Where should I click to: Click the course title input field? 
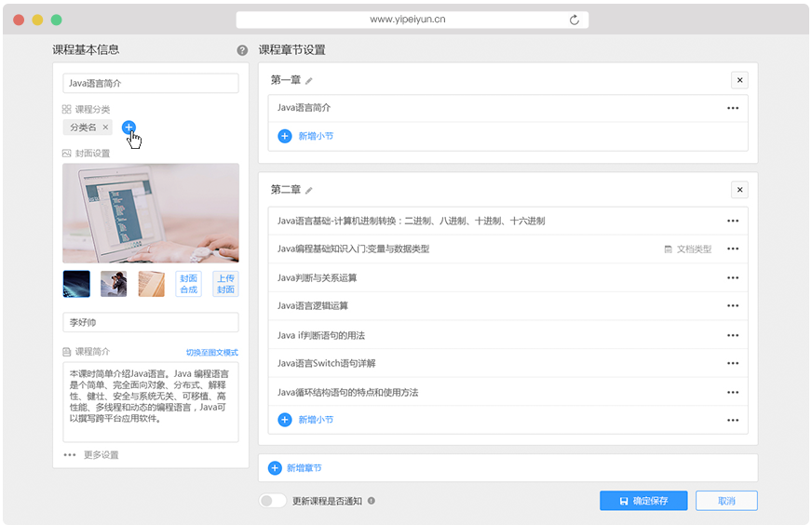click(x=151, y=84)
